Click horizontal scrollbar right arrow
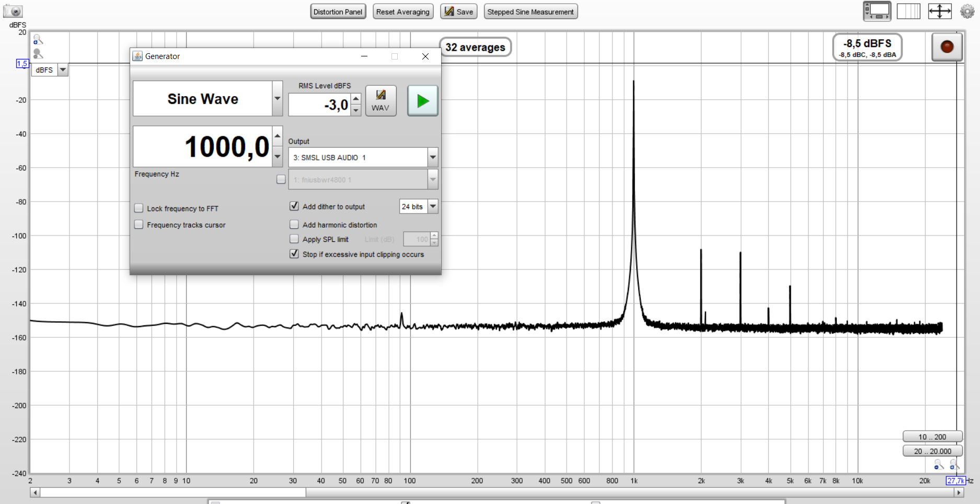The height and width of the screenshot is (504, 980). pyautogui.click(x=959, y=493)
